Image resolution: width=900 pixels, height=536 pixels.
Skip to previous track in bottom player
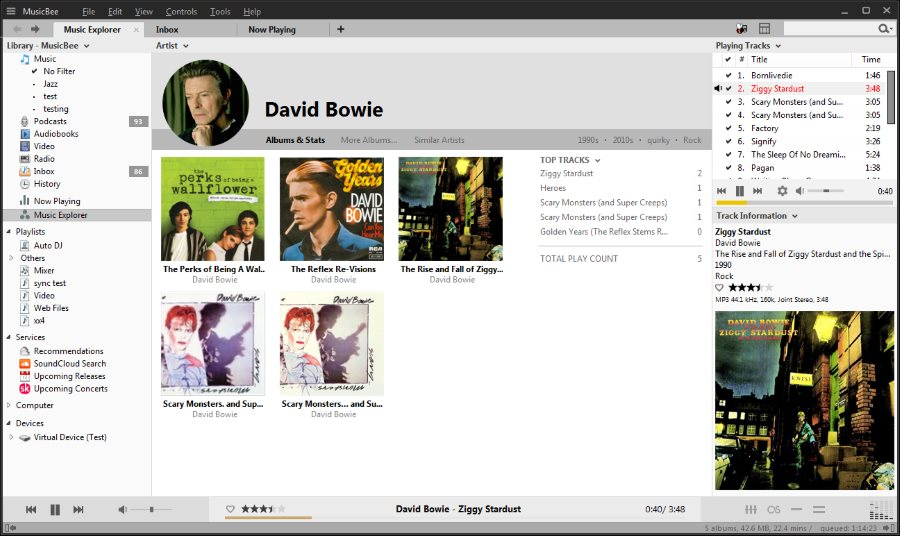point(31,509)
